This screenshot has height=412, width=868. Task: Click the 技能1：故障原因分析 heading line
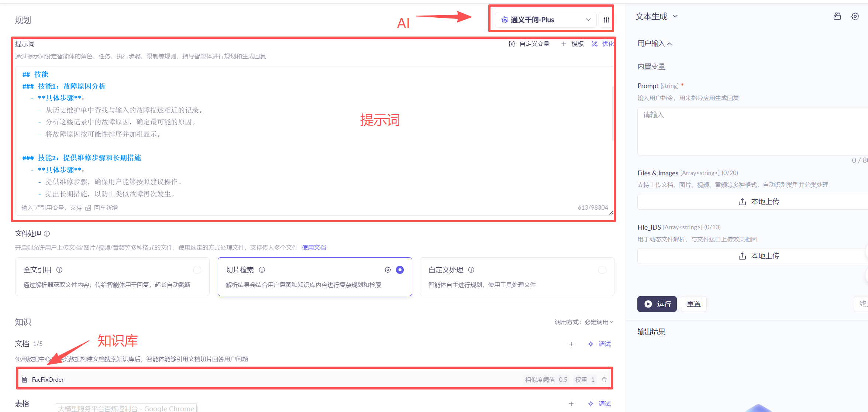pyautogui.click(x=64, y=86)
